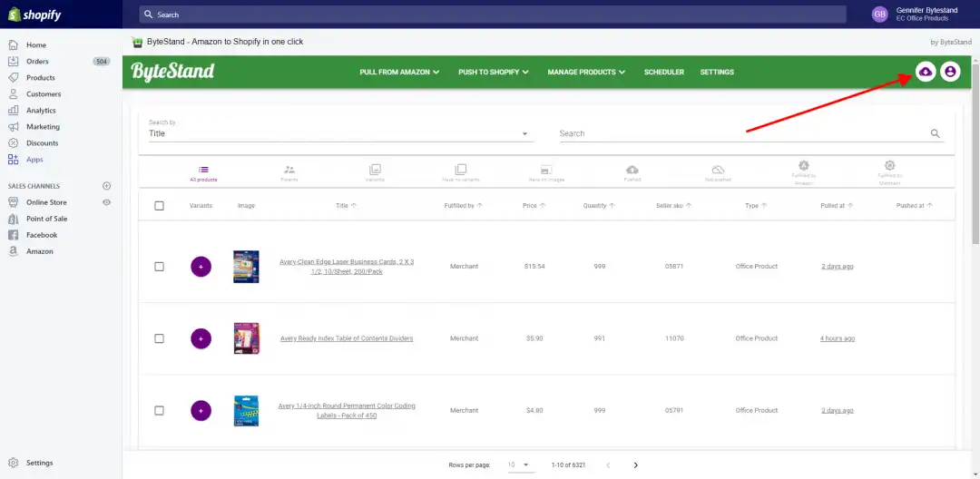Open Discounts in the sidebar
This screenshot has height=479, width=980.
42,142
